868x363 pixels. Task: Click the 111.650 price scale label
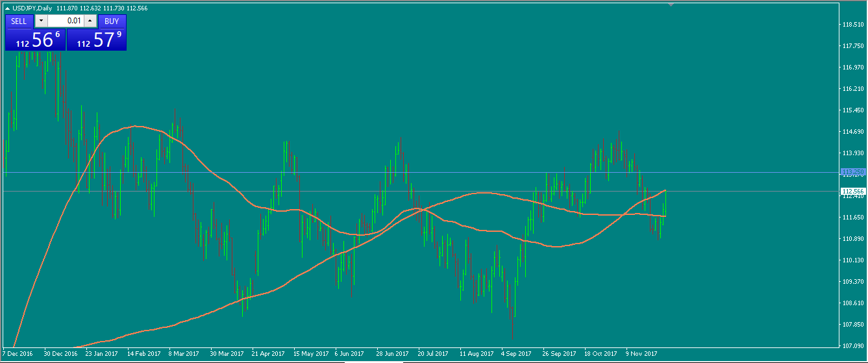click(x=852, y=218)
